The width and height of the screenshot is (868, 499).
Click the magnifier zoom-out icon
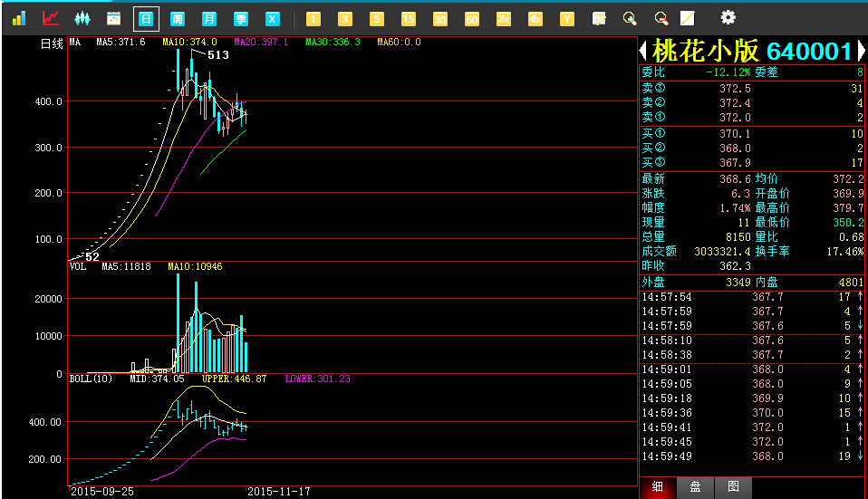click(x=661, y=18)
